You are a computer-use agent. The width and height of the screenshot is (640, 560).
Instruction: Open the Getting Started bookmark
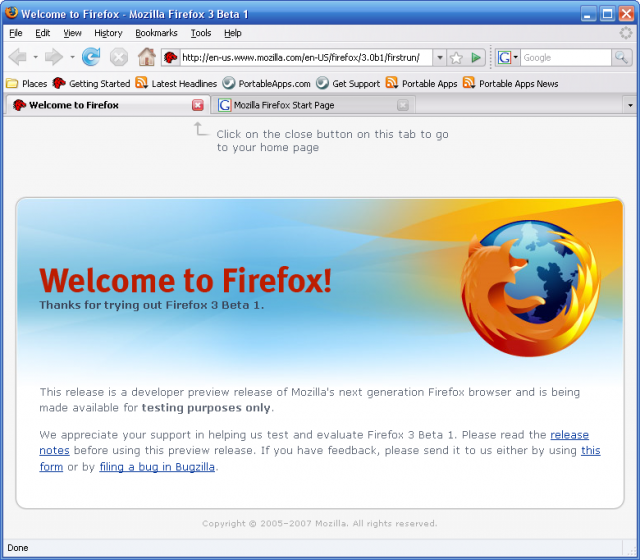91,84
